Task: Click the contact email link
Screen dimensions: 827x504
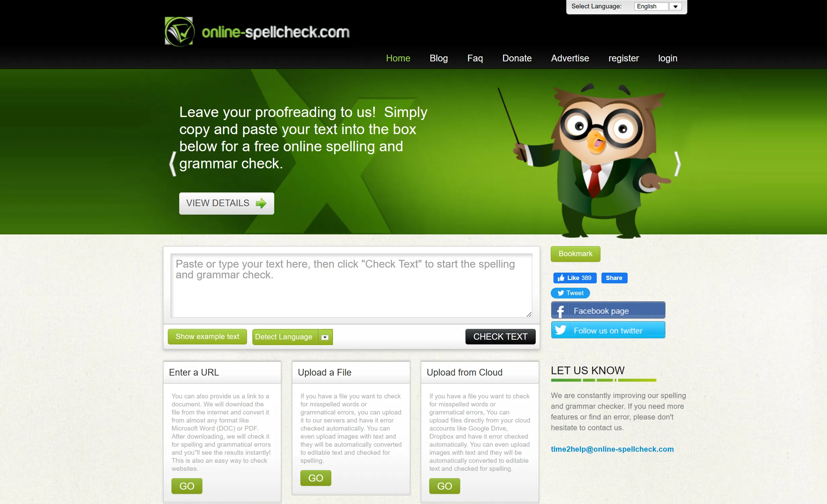Action: pyautogui.click(x=613, y=449)
